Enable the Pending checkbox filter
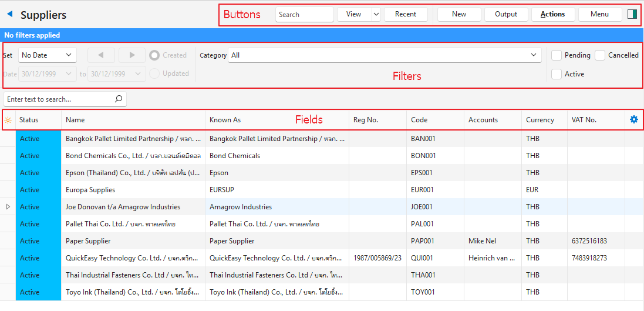 [x=557, y=55]
